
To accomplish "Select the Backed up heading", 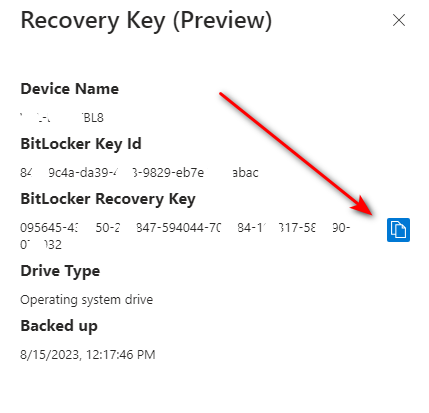I will pyautogui.click(x=59, y=326).
